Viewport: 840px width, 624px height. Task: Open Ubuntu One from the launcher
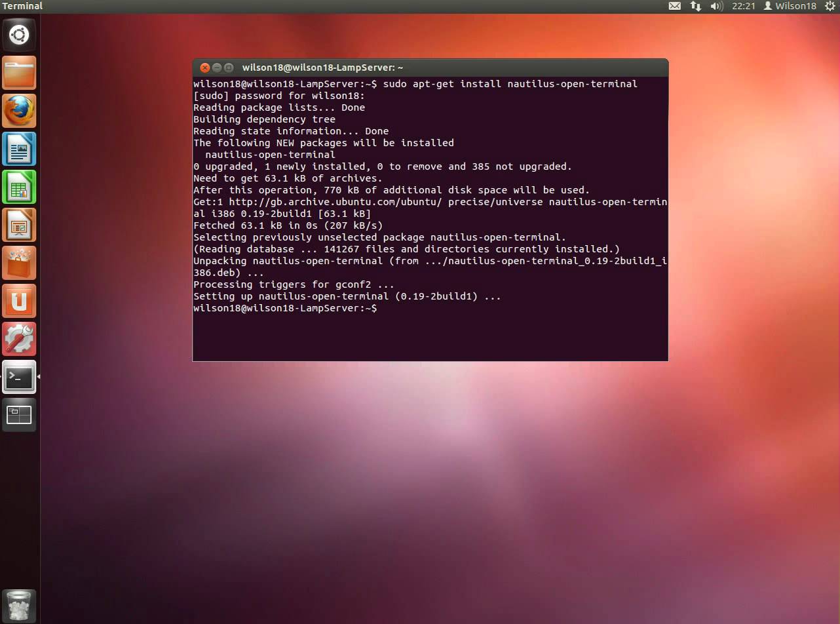19,301
